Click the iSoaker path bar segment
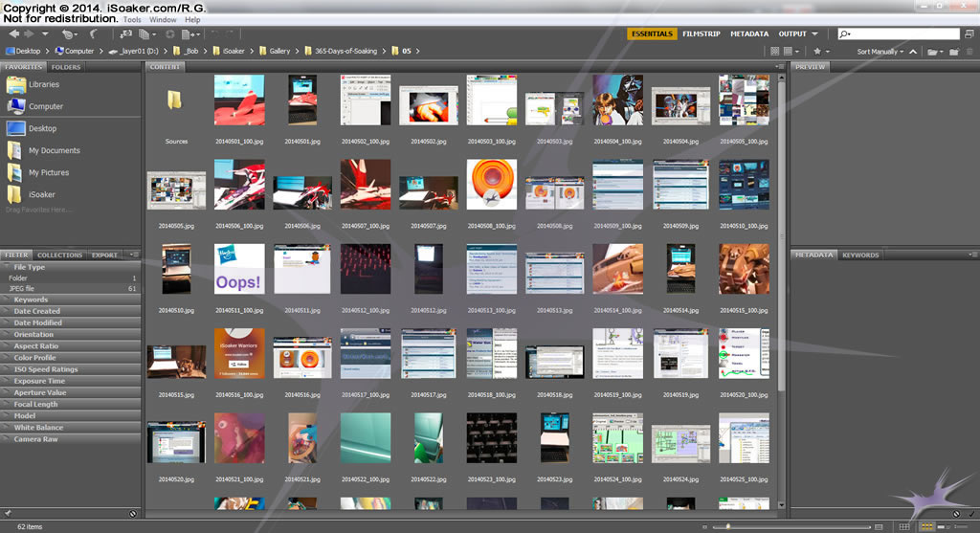980x533 pixels. pos(229,52)
